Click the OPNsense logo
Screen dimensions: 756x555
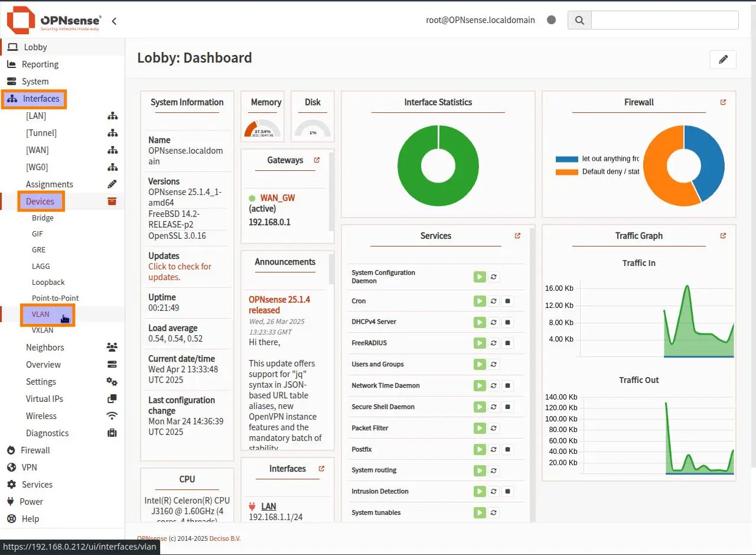click(x=54, y=20)
